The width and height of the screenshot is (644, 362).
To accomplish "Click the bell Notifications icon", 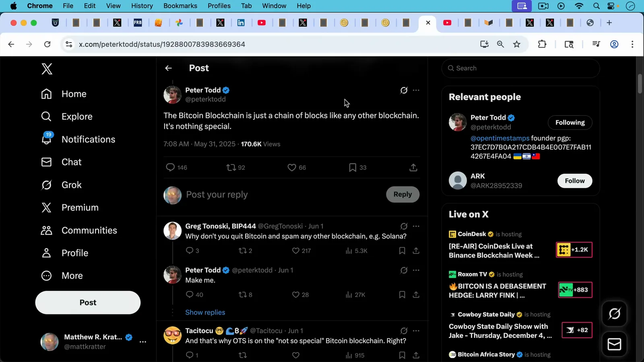I will coord(47,139).
